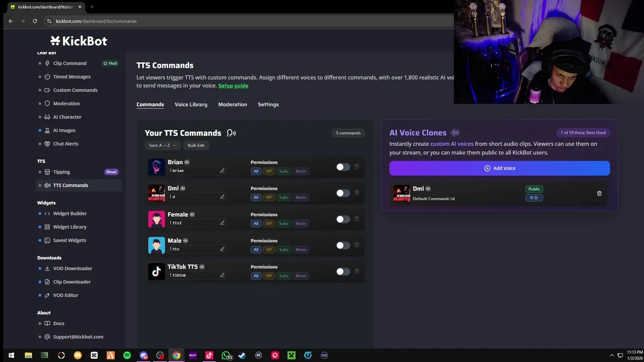Click the TikTok TTS avatar thumbnail
Screen dimensions: 644x362
[156, 271]
